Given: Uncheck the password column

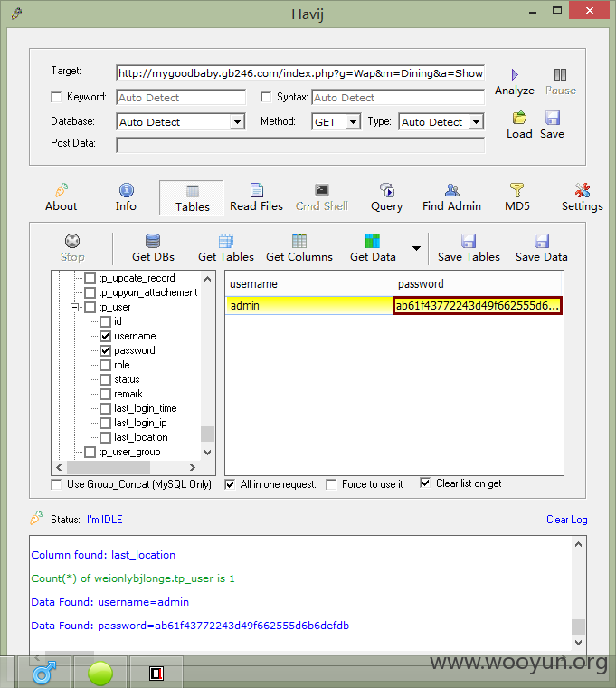Looking at the screenshot, I should click(105, 350).
